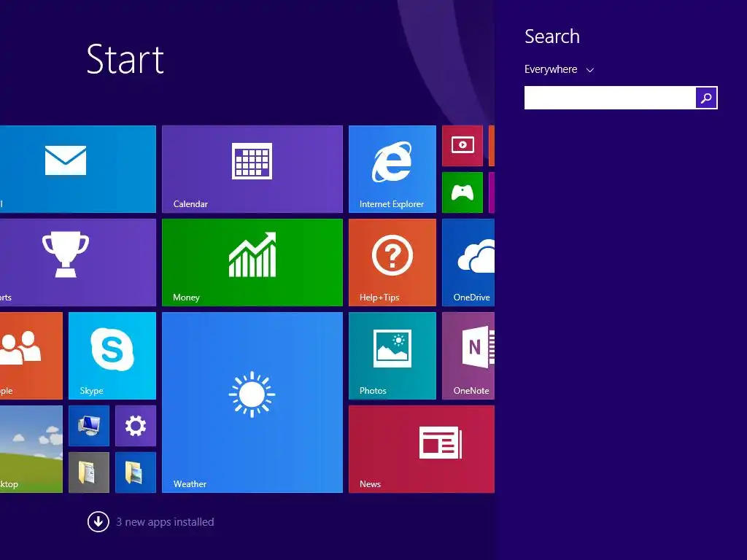
Task: Expand the Everywhere search scope dropdown
Action: (x=559, y=69)
